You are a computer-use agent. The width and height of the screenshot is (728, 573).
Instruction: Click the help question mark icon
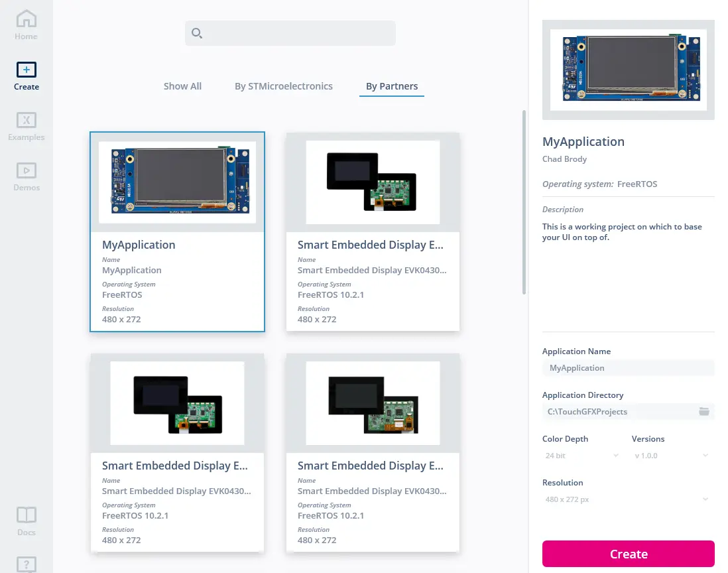tap(27, 564)
